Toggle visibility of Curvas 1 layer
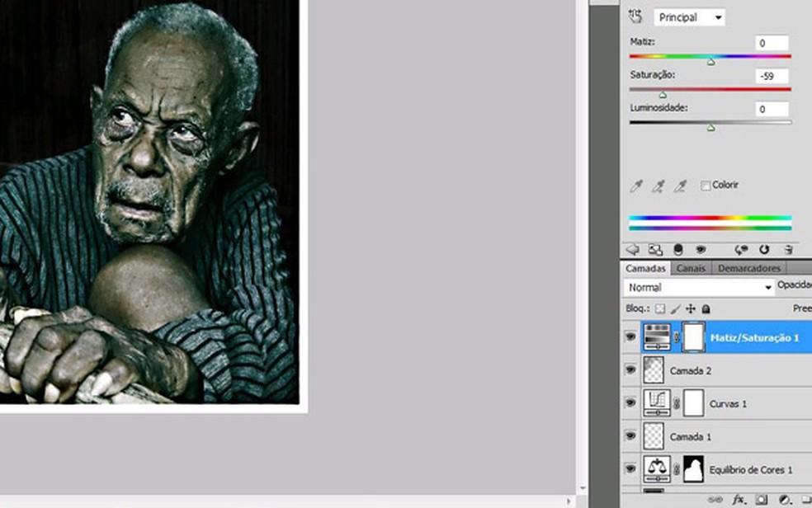The width and height of the screenshot is (812, 508). tap(631, 403)
